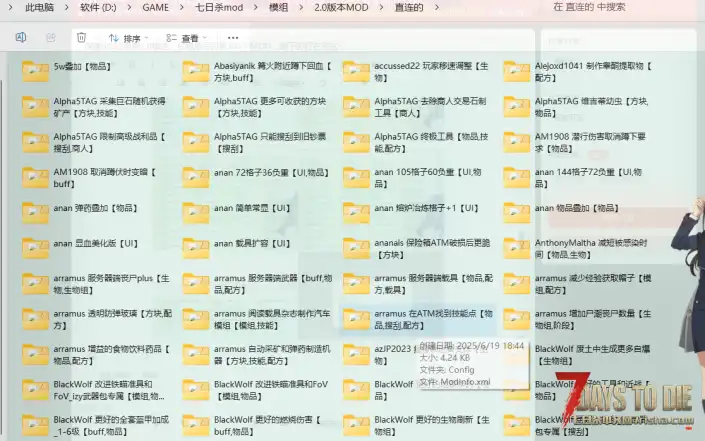Click the Rename icon in the toolbar
Viewport: 705px width, 441px height.
(x=21, y=37)
